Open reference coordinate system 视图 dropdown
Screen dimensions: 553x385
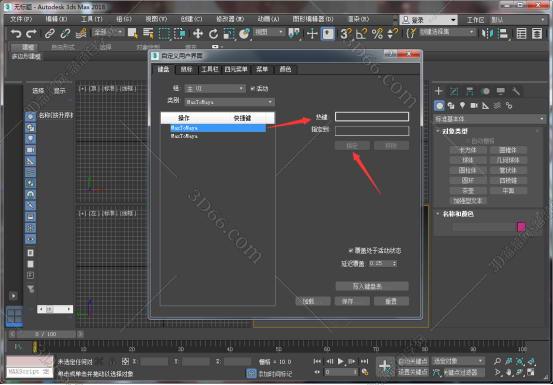tap(269, 32)
